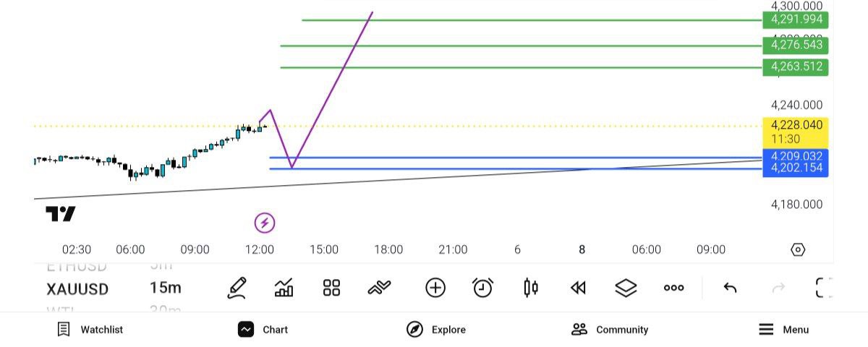Open the XAUUSD symbol selector
Screen dimensions: 868x347
pos(77,289)
